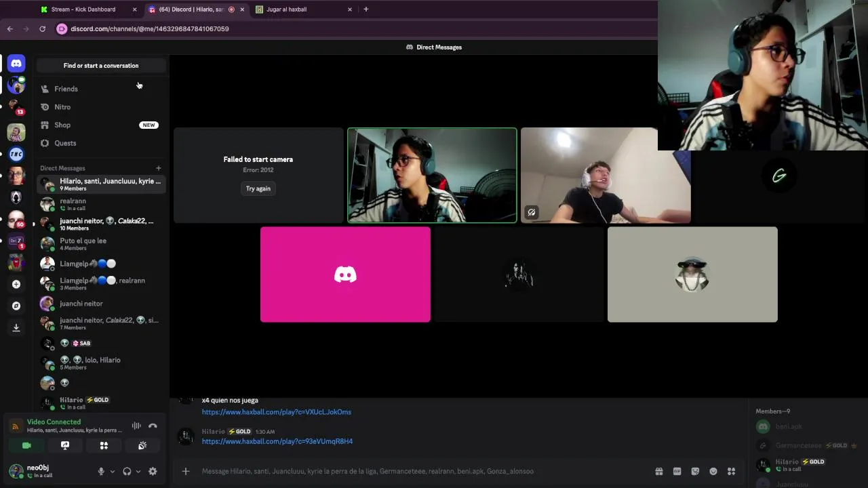
Task: Open haxball link ending VXUcLJokOms
Action: coord(277,412)
